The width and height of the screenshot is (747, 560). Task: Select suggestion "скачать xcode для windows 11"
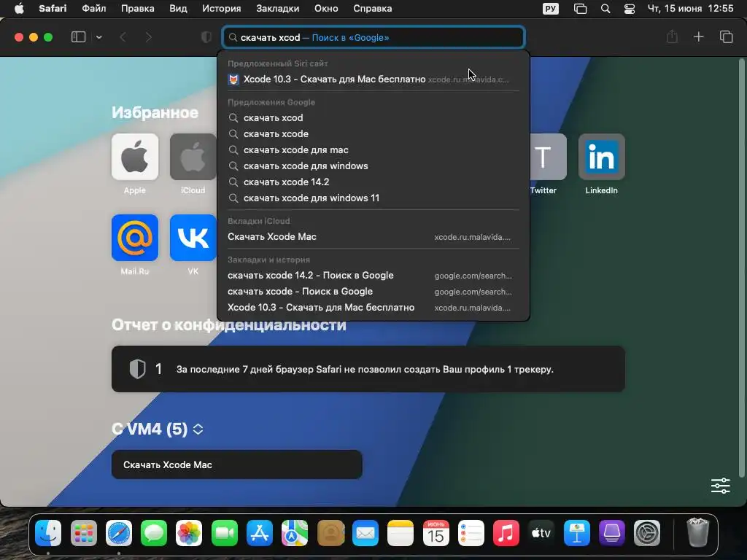373,198
